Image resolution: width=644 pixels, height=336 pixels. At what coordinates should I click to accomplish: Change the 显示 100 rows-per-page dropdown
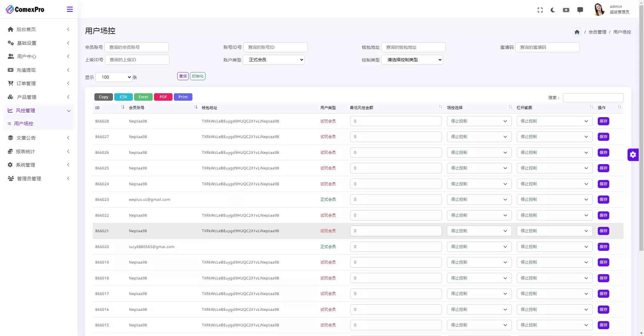point(114,77)
